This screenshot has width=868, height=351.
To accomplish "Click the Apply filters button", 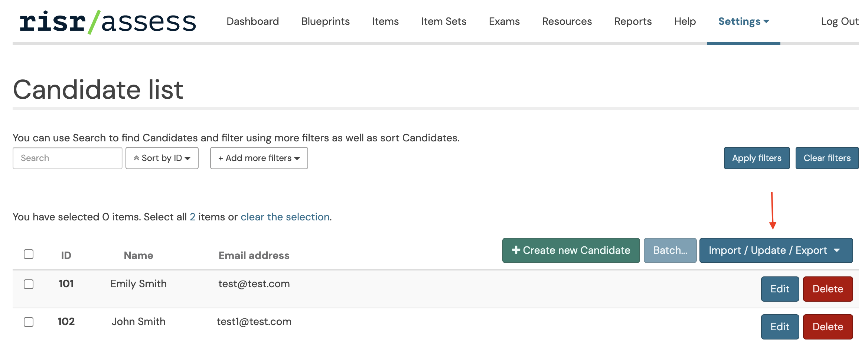I will 757,158.
